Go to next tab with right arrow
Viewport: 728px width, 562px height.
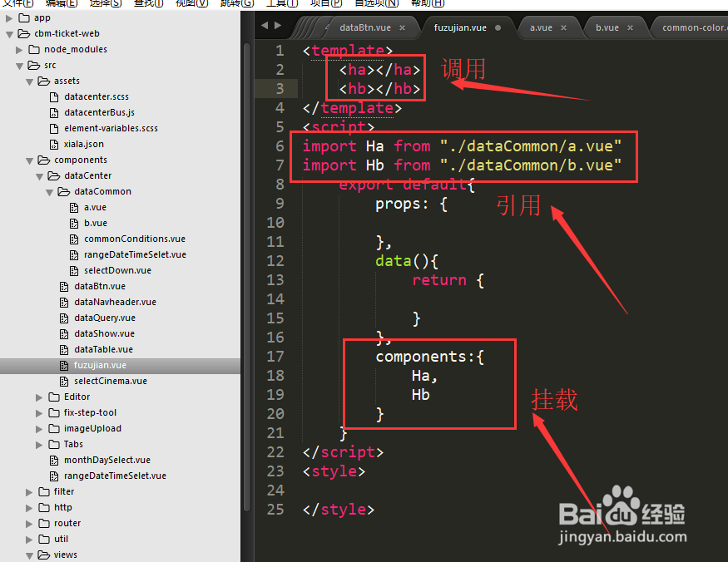click(278, 26)
